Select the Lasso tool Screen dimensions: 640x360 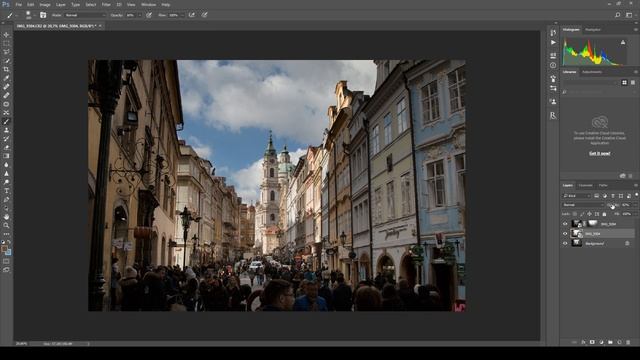coord(6,52)
